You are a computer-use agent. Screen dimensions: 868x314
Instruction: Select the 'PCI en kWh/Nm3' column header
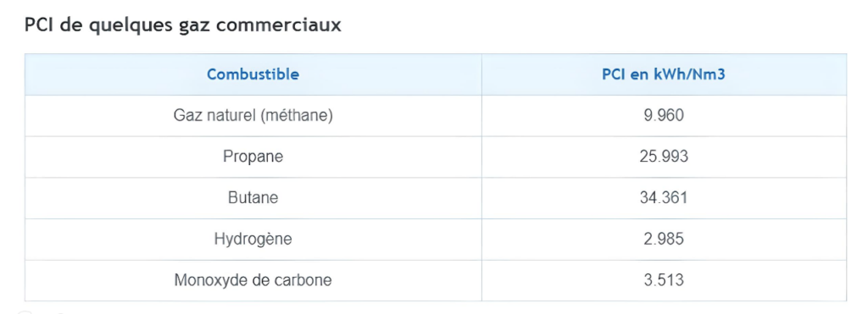coord(663,74)
